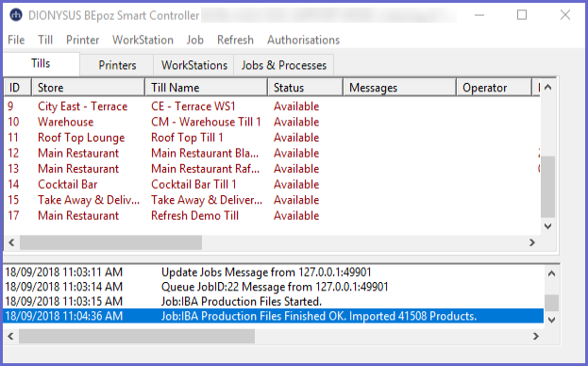Maximize the Smart Controller window
The height and width of the screenshot is (366, 588).
click(x=522, y=15)
